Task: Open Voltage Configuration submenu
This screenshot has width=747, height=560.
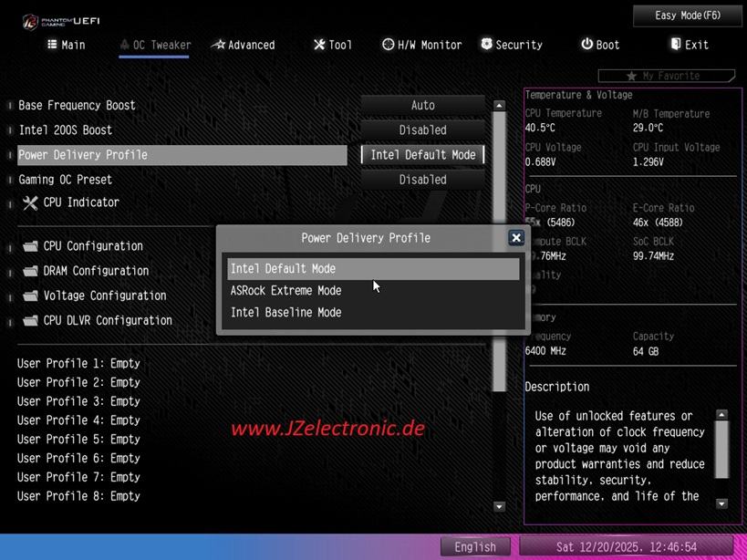Action: (x=105, y=296)
